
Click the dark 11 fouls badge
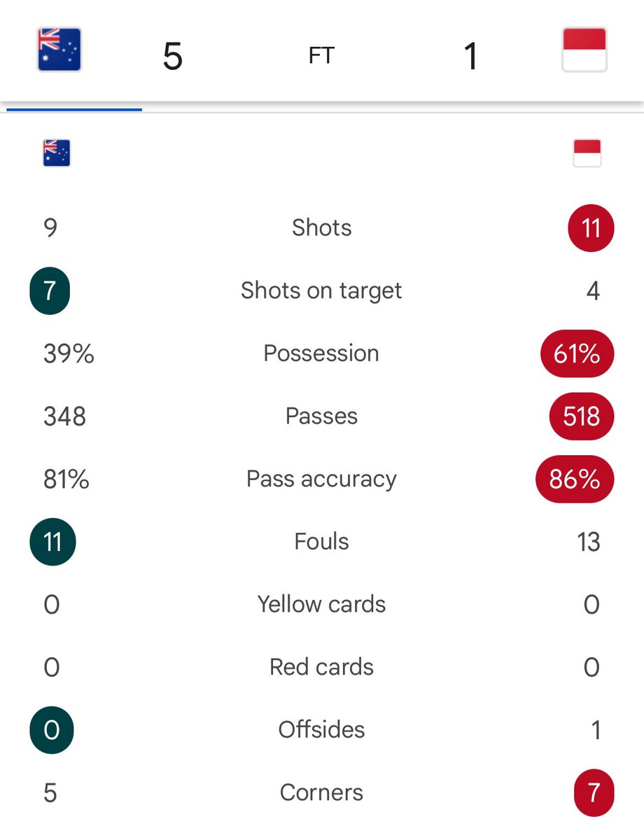pyautogui.click(x=52, y=542)
